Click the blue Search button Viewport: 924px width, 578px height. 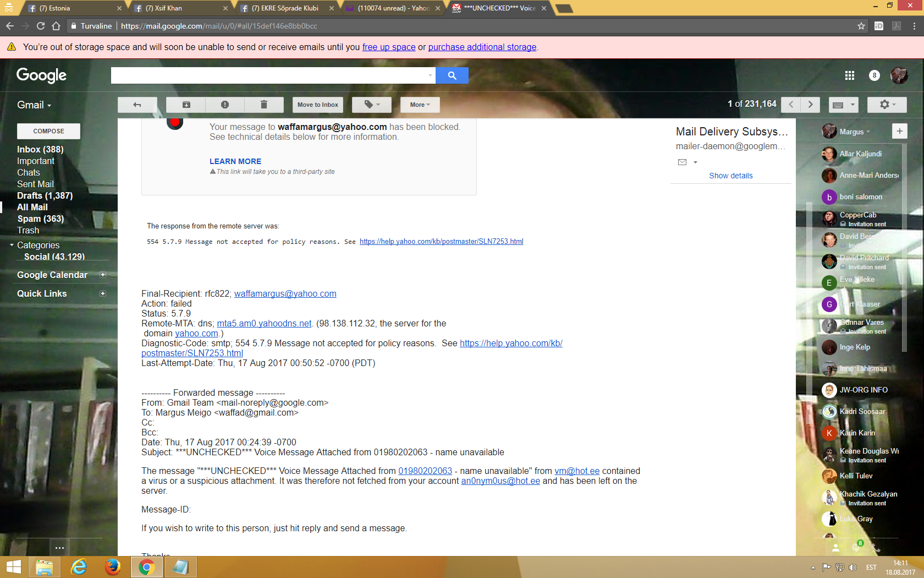452,75
